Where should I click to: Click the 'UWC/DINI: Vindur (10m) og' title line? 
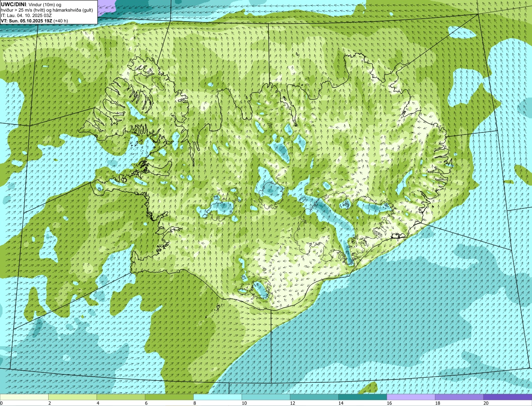point(31,4)
